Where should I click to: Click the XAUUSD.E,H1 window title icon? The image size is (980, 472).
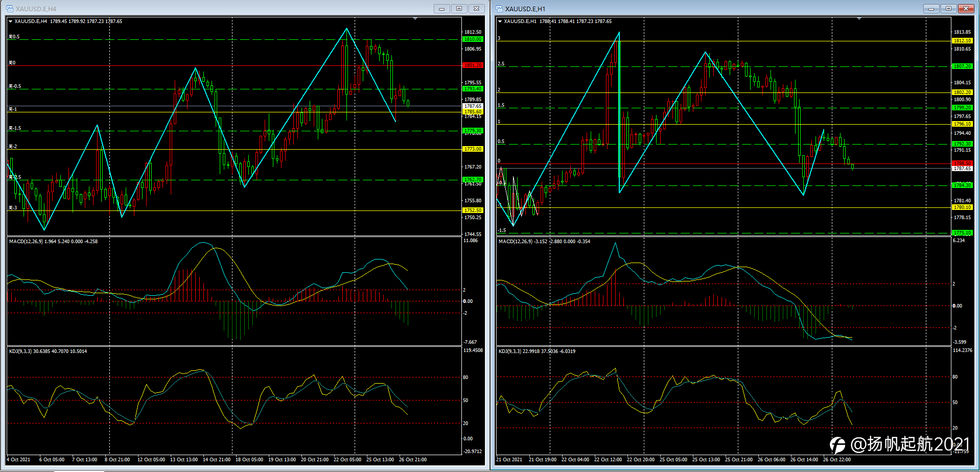point(499,9)
